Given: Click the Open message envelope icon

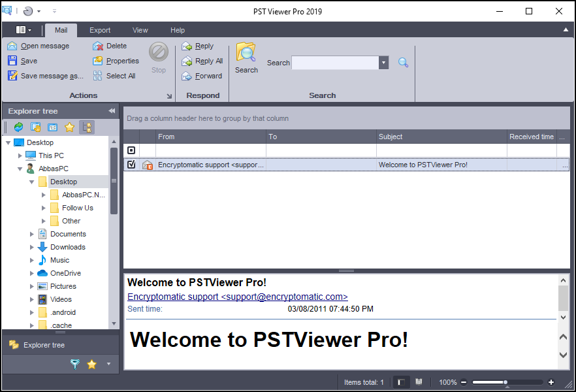Looking at the screenshot, I should tap(12, 46).
